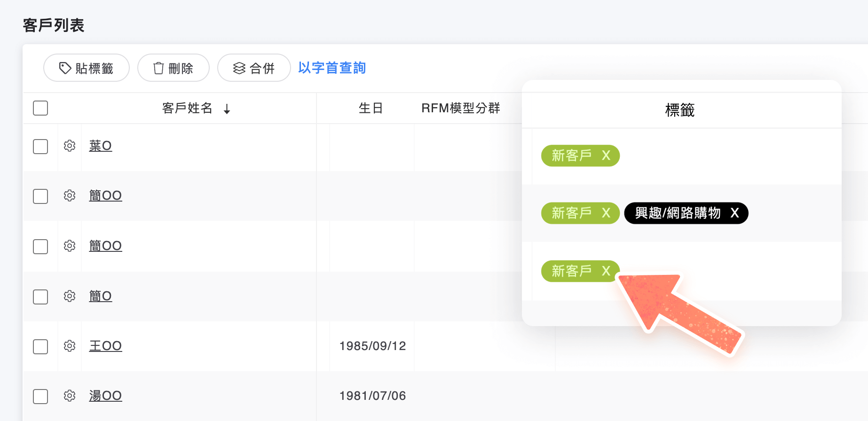
Task: Click the gear icon beside 簡O
Action: (70, 296)
